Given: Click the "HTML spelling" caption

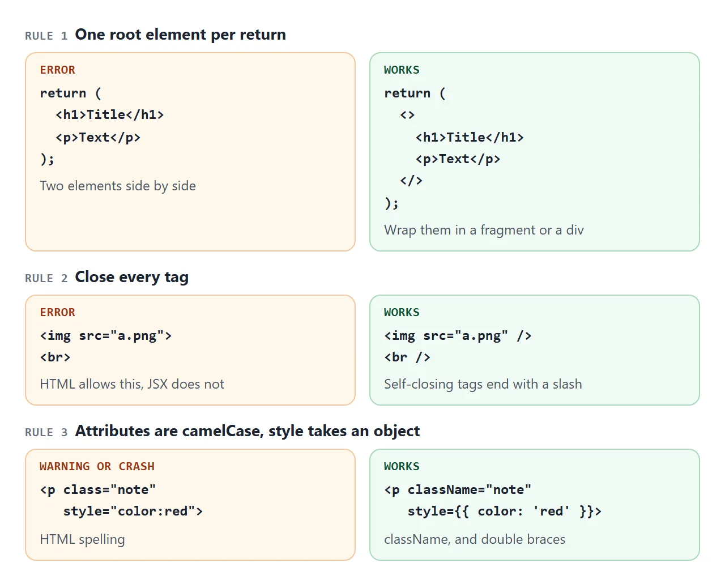Looking at the screenshot, I should coord(82,539).
